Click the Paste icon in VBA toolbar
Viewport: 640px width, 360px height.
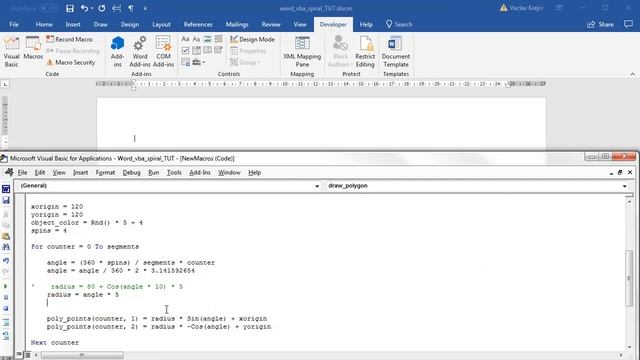(6, 236)
